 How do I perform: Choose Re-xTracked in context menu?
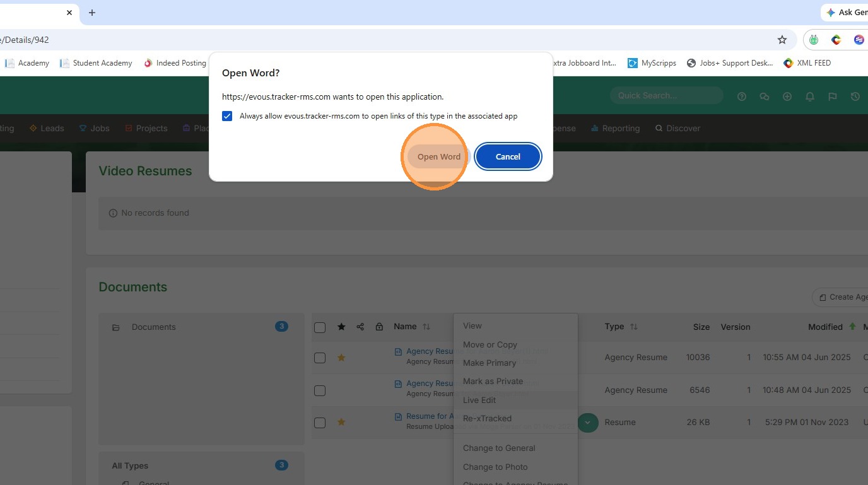point(515,418)
